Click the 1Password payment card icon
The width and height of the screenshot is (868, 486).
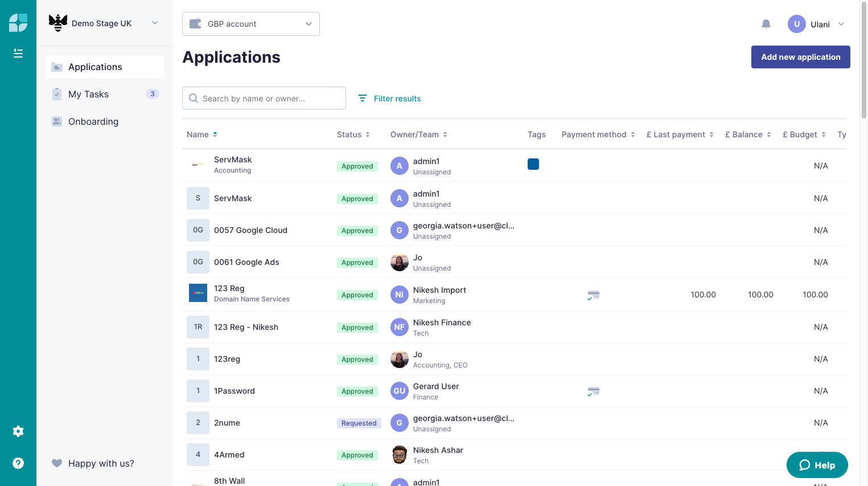(x=593, y=391)
